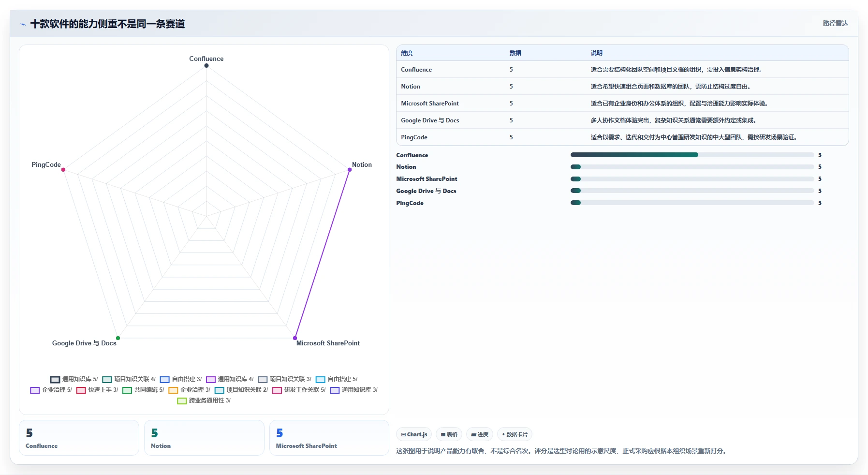Screen dimensions: 868x475
Task: Open the Confluence stat card below the chart
Action: tap(79, 438)
